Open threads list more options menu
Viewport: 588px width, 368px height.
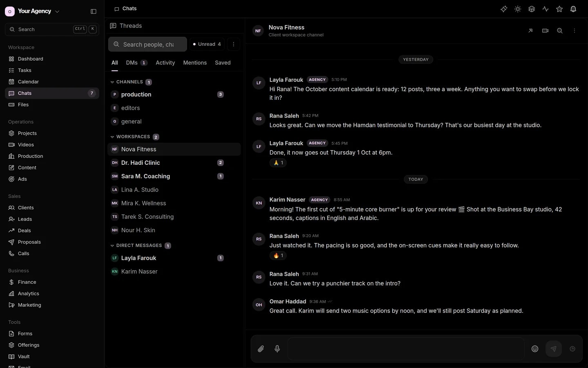click(234, 44)
